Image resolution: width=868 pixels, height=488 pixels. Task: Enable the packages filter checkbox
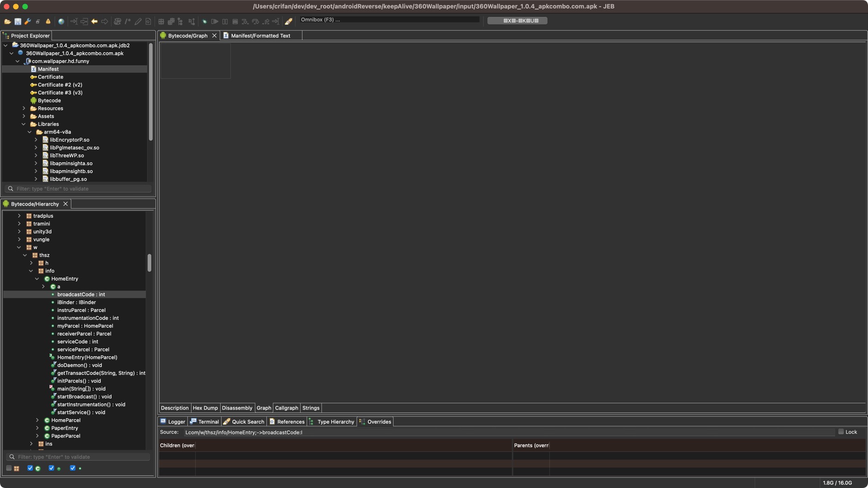click(x=9, y=468)
